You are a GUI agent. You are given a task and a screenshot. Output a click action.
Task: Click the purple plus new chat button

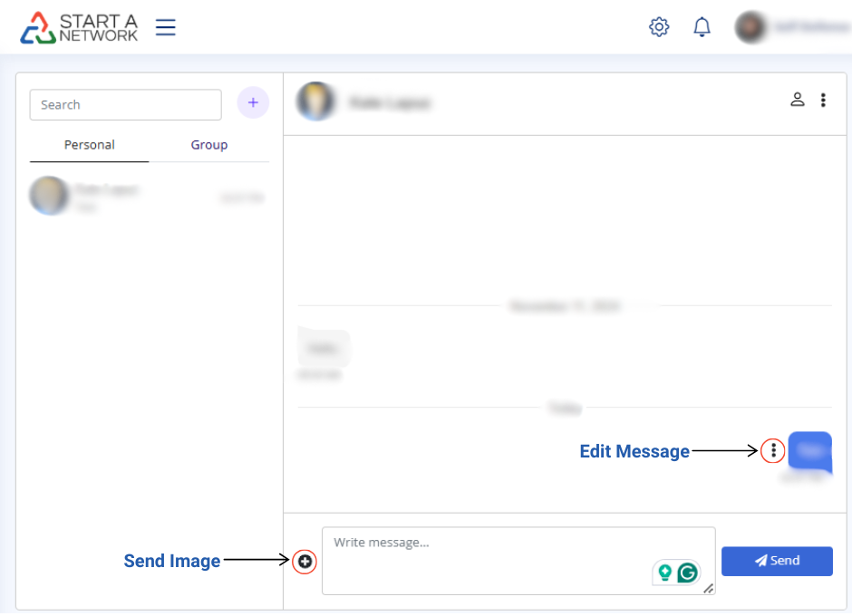click(253, 103)
